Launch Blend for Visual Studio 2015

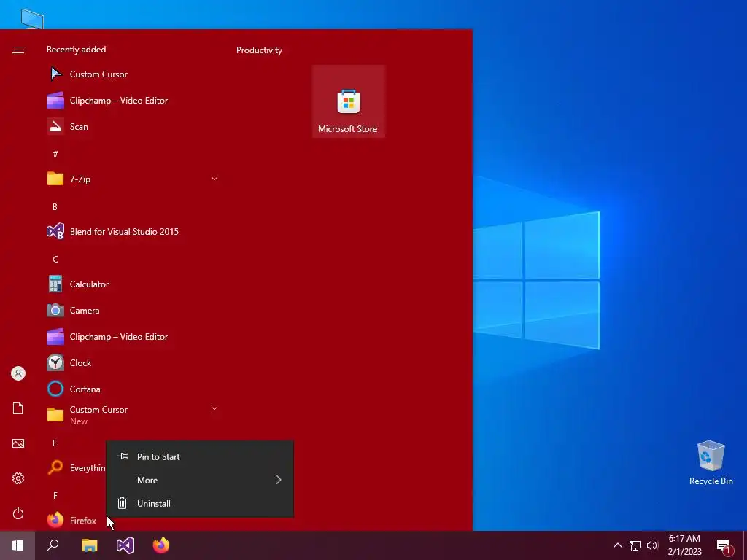point(133,231)
